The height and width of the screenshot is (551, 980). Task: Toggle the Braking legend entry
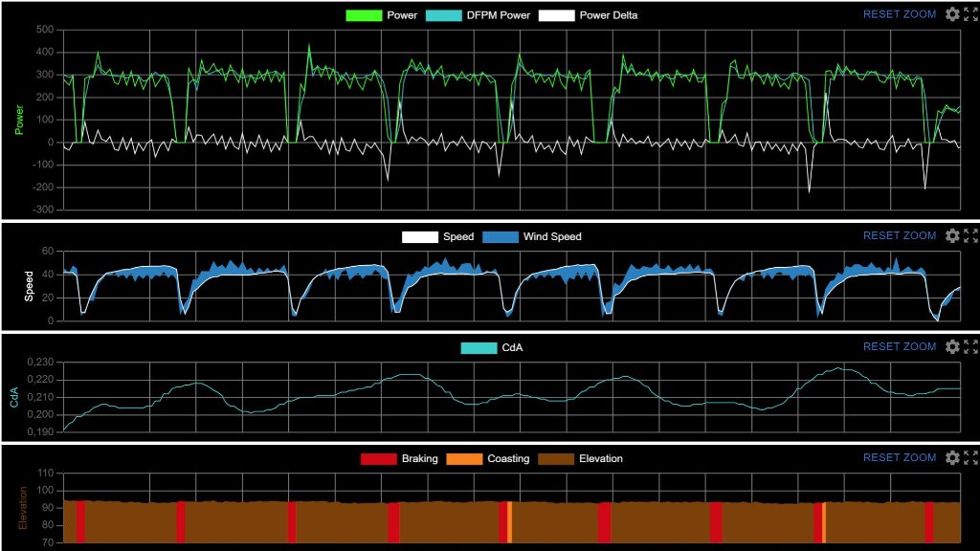(x=400, y=458)
